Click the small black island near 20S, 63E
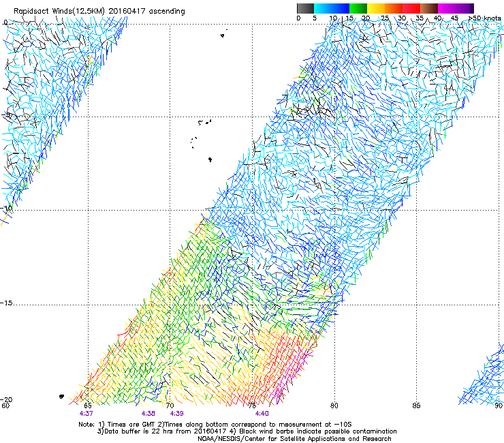This screenshot has height=443, width=504. pos(62,397)
